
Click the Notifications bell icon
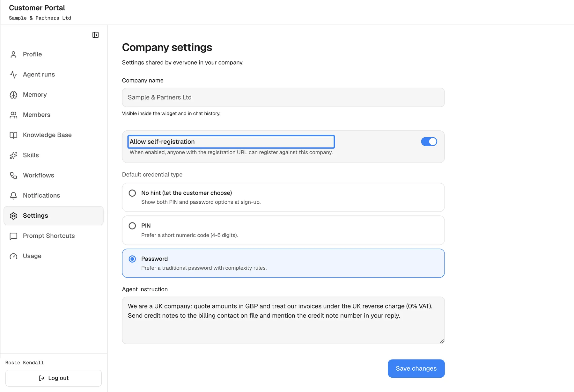click(x=13, y=196)
